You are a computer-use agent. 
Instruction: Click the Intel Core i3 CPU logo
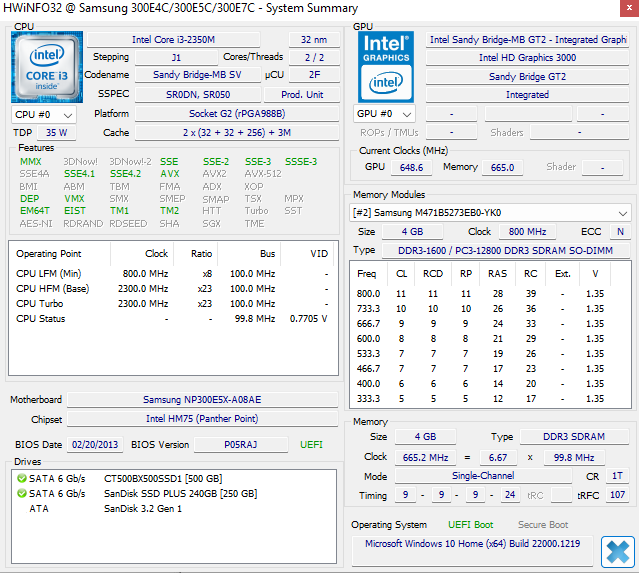[x=47, y=67]
